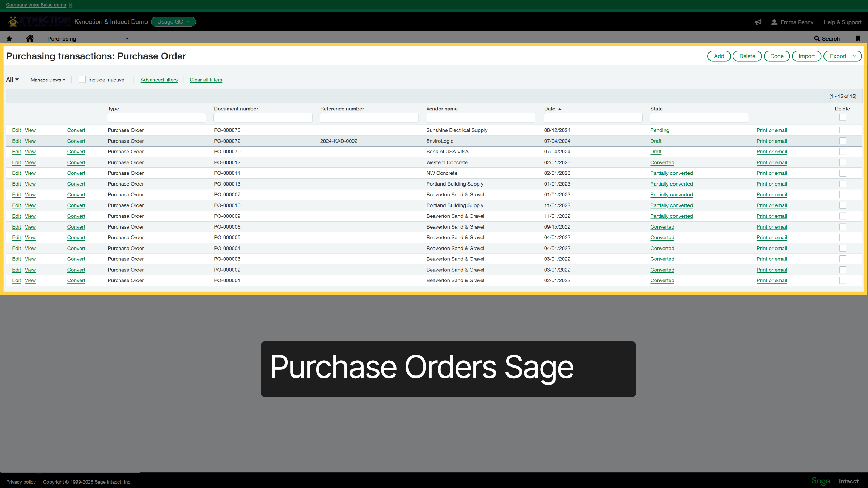Open Pending state for PO-000073
868x488 pixels.
tap(660, 130)
